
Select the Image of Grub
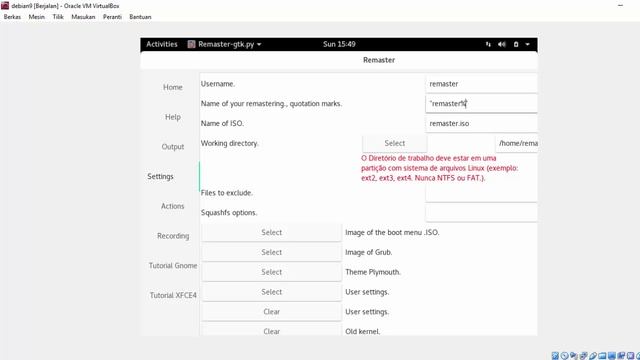click(271, 252)
